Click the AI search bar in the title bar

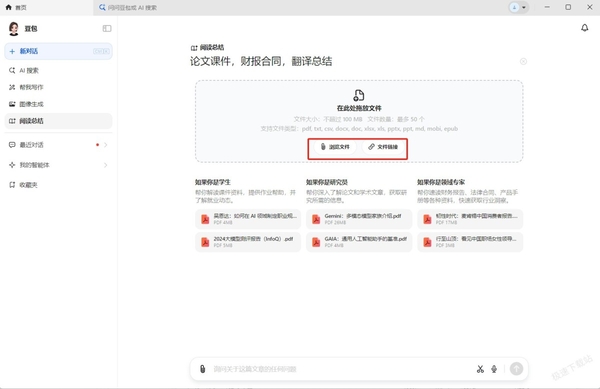click(x=128, y=7)
